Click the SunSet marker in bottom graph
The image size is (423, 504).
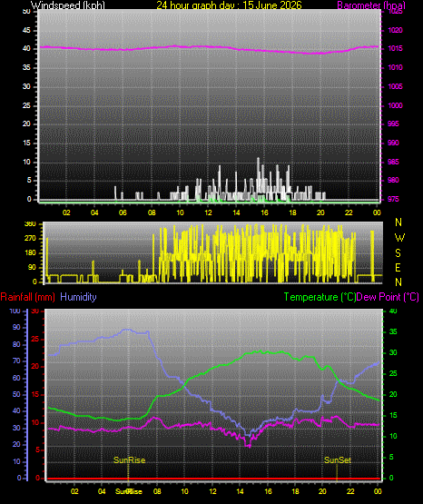click(x=338, y=460)
